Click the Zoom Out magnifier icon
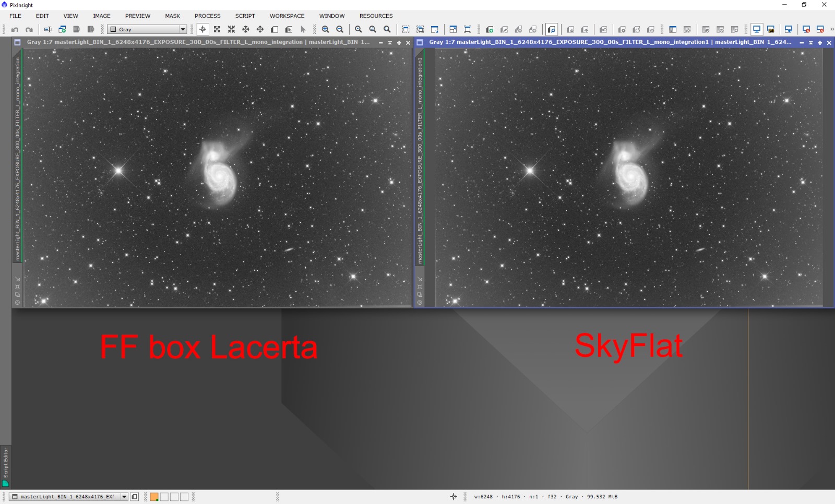The height and width of the screenshot is (504, 835). 340,30
